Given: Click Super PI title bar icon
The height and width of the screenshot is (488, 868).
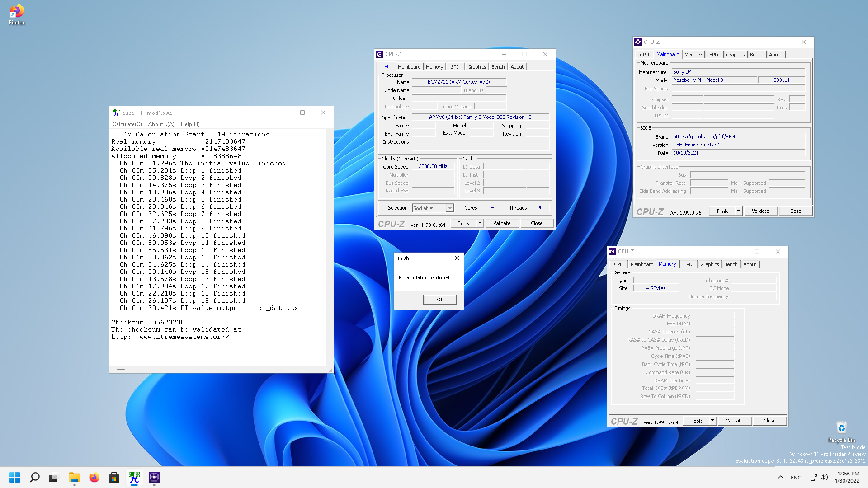Looking at the screenshot, I should (x=117, y=113).
